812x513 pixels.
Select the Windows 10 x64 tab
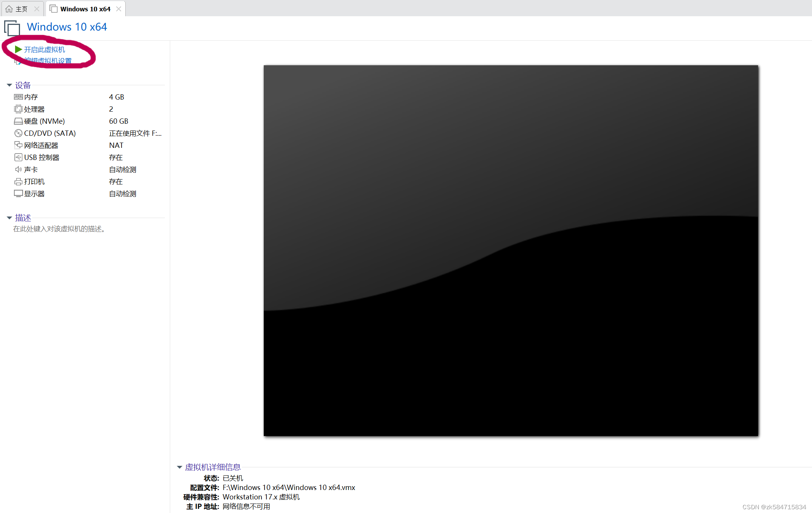(85, 9)
